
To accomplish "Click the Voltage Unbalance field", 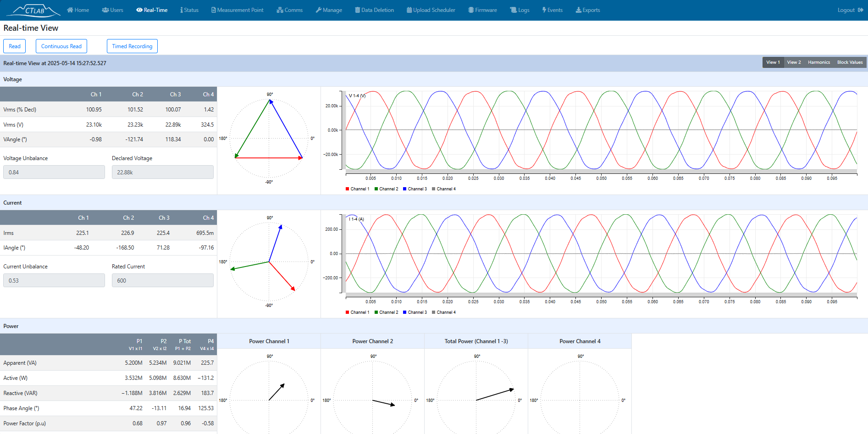I will 54,172.
